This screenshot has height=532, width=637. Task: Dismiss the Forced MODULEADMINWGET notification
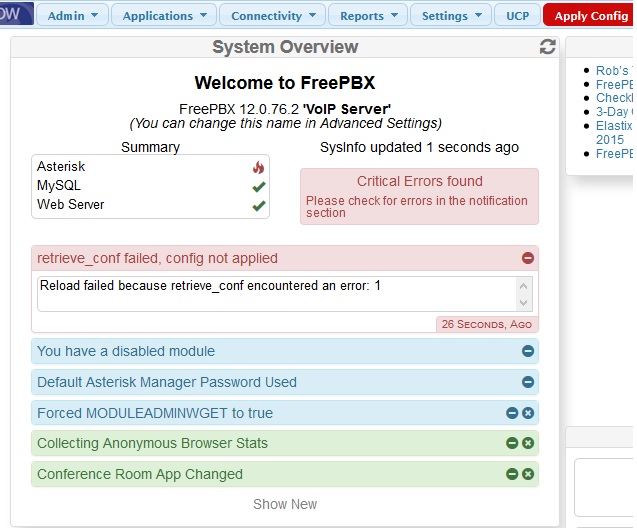click(528, 413)
